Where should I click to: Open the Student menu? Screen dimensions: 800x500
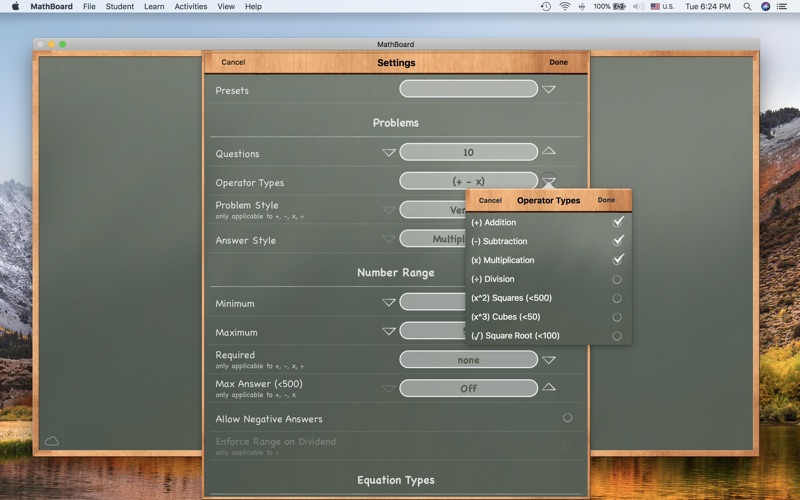(120, 7)
